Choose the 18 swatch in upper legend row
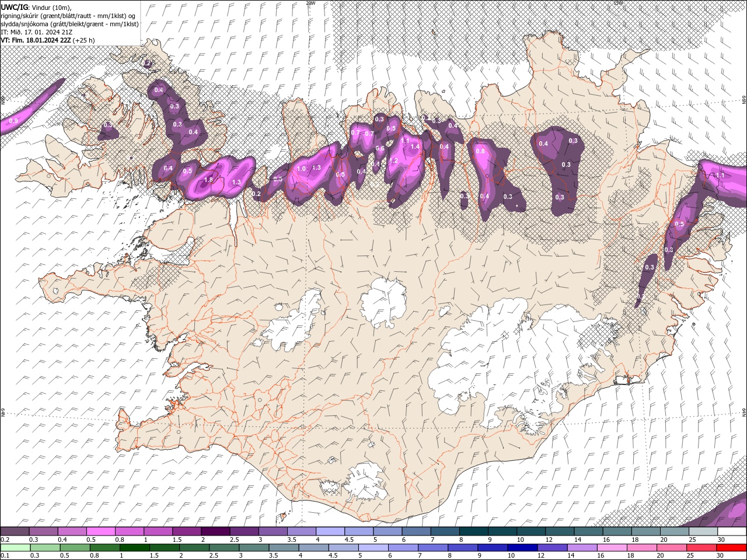Screen dimensions: 747x560 [645, 531]
